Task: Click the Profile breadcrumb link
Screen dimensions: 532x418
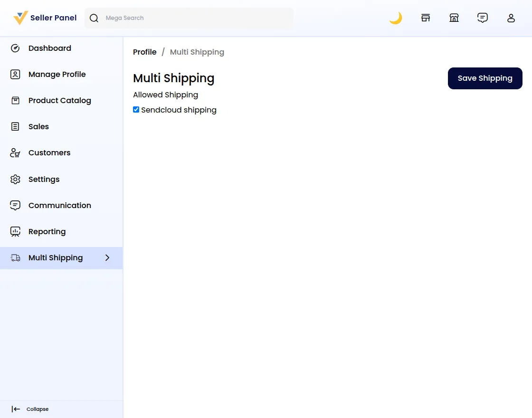Action: 144,52
